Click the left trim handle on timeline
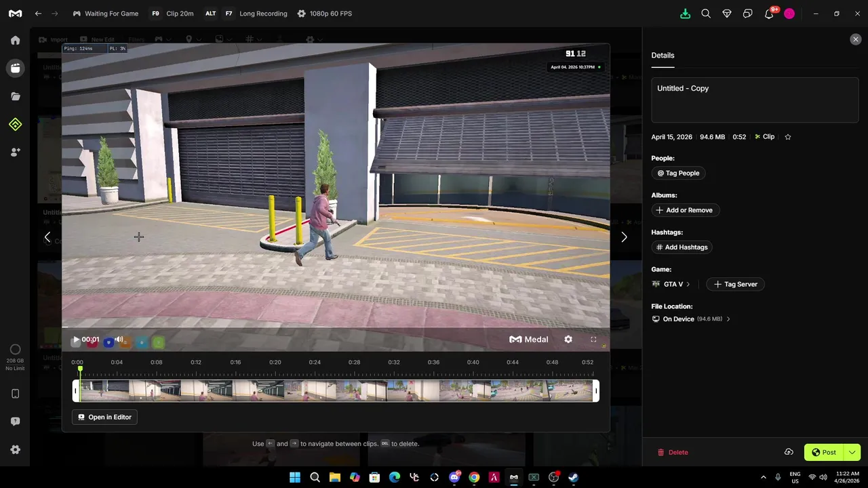Image resolution: width=868 pixels, height=488 pixels. (x=75, y=391)
